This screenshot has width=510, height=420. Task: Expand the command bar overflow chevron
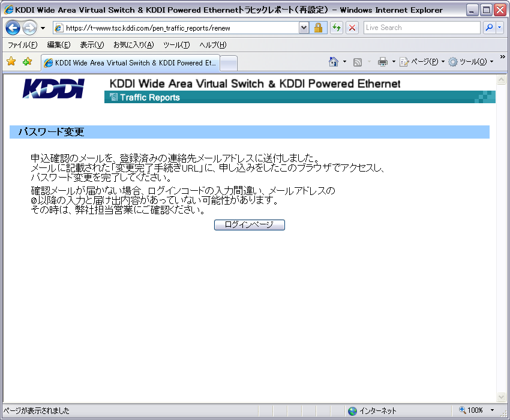(503, 57)
